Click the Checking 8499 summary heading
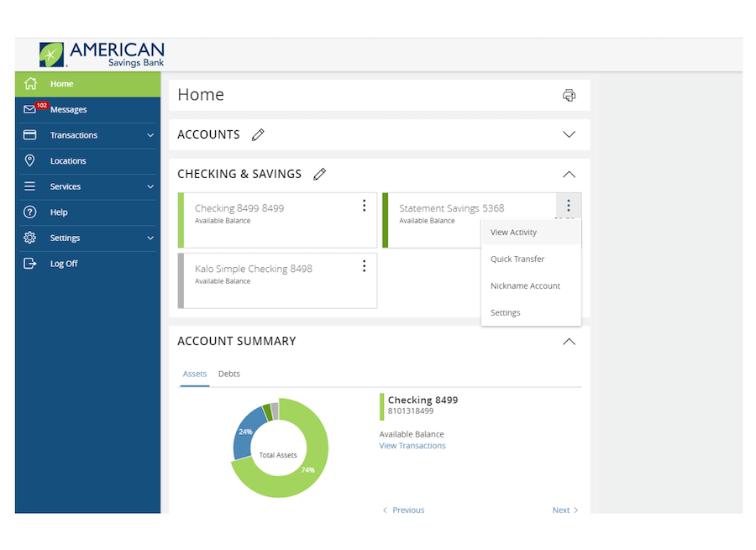 point(423,400)
